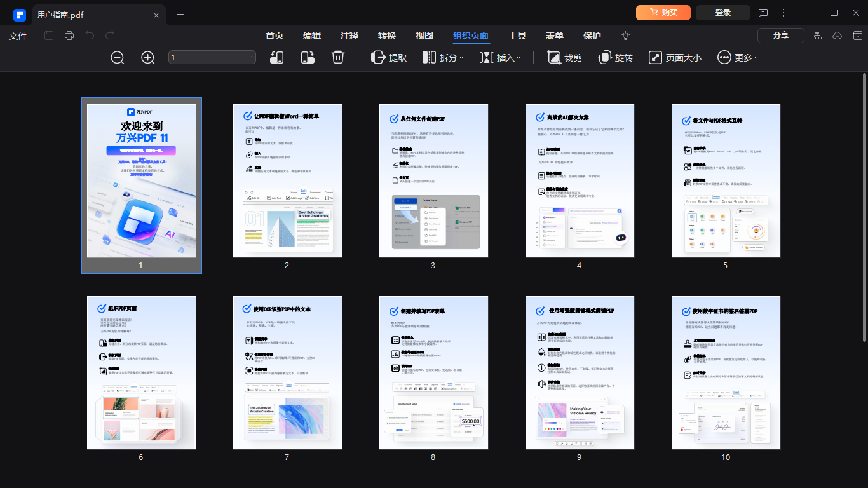Open the 更多 more options dropdown
The height and width of the screenshot is (488, 868).
coord(738,58)
